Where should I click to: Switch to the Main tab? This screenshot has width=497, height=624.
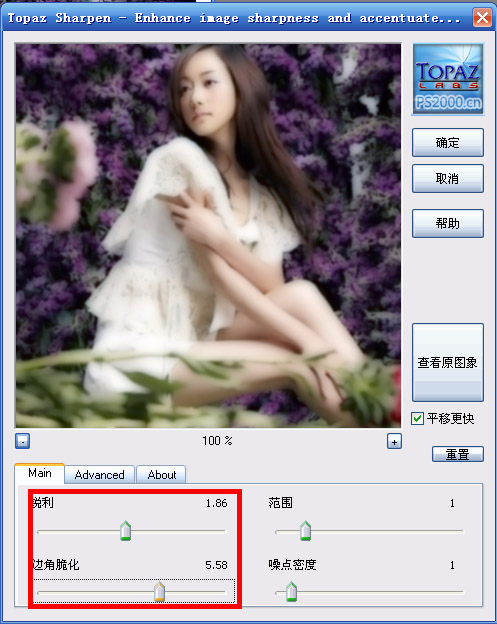click(x=39, y=473)
